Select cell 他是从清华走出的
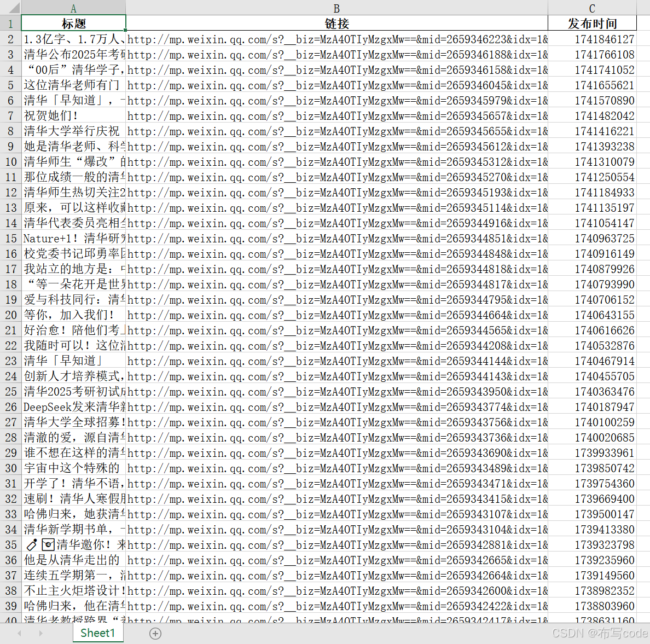Screen dimensions: 650x644 [x=73, y=560]
